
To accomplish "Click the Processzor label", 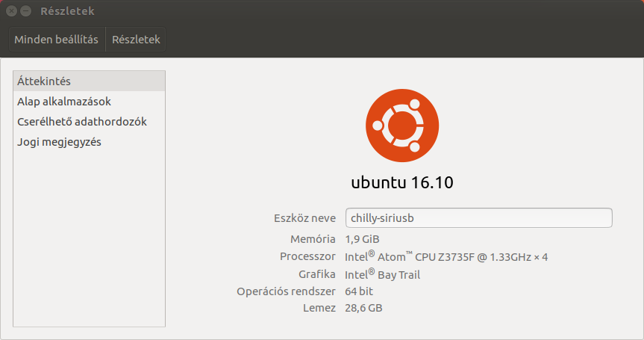I will pos(307,256).
